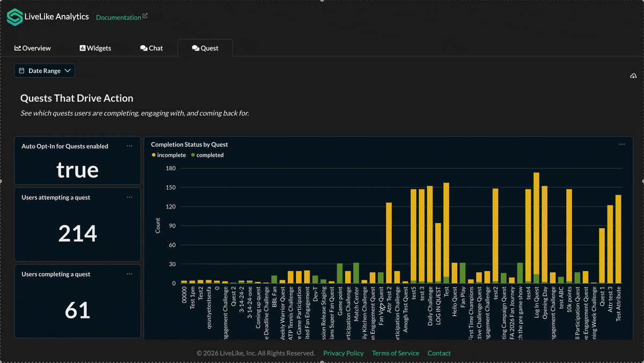Open the Completion Status chart ellipsis menu
This screenshot has width=644, height=363.
point(622,144)
